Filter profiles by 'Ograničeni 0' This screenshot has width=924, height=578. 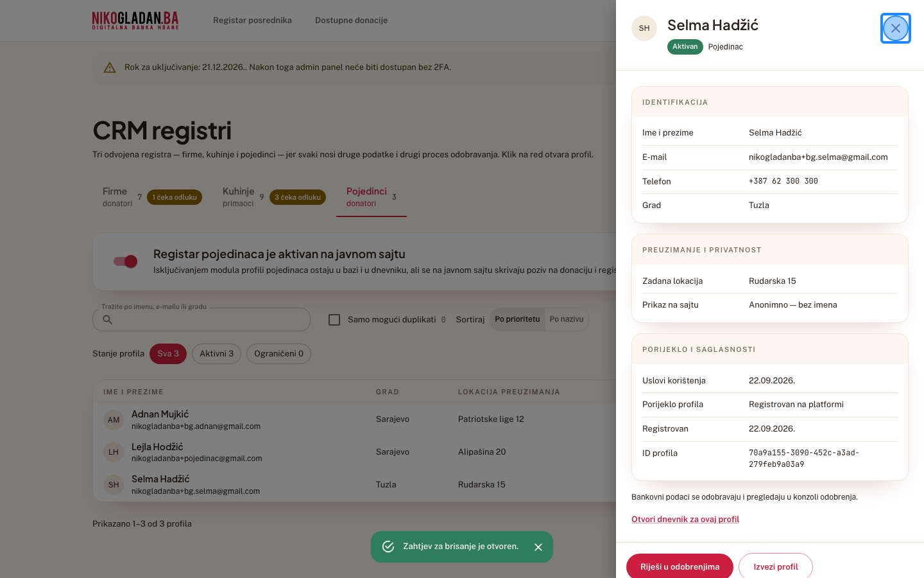click(x=278, y=354)
